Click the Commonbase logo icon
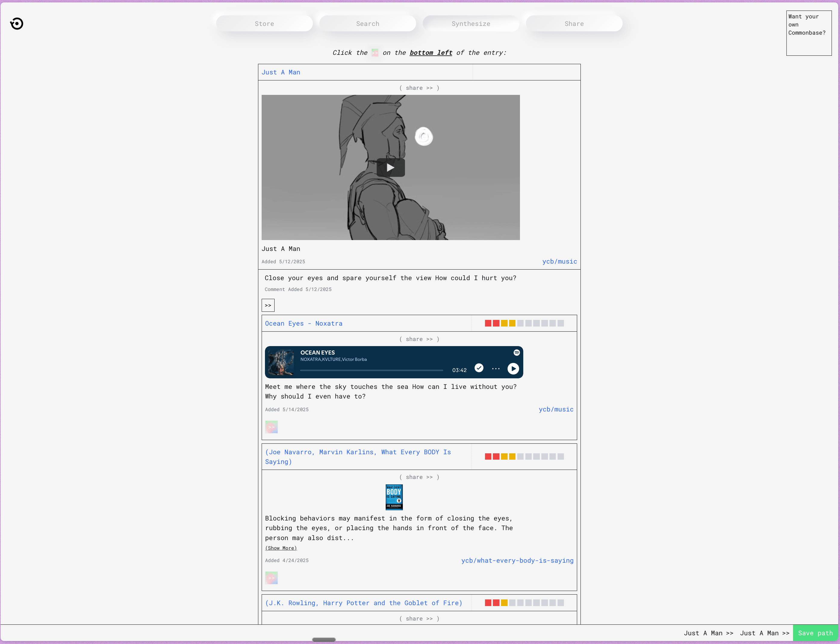Screen dimensions: 840x644 point(17,24)
